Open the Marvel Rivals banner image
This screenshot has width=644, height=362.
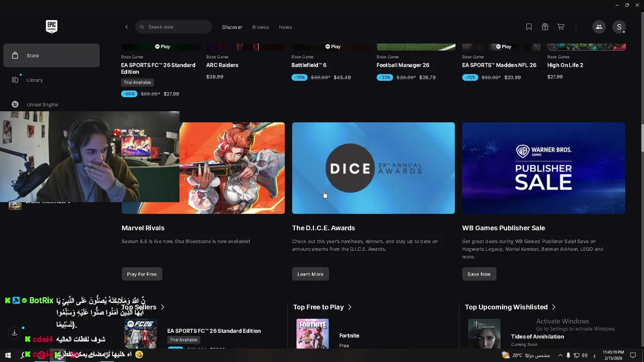tap(232, 168)
